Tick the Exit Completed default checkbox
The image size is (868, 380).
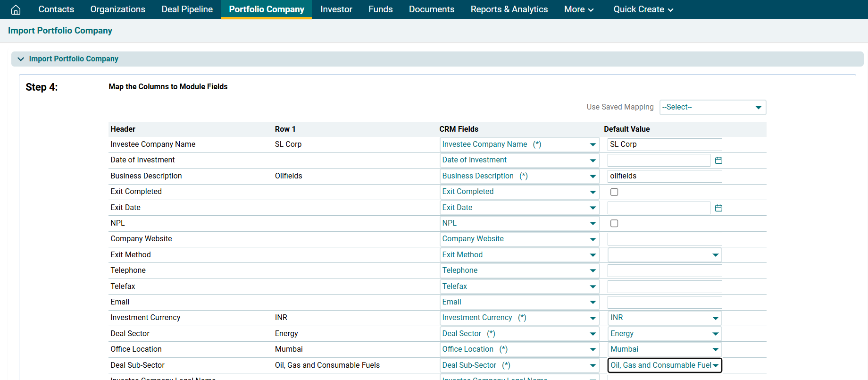click(614, 192)
